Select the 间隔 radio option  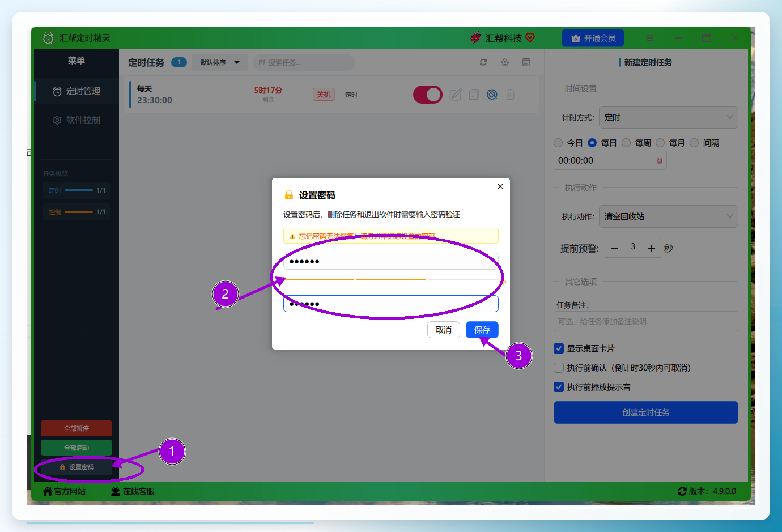point(694,143)
